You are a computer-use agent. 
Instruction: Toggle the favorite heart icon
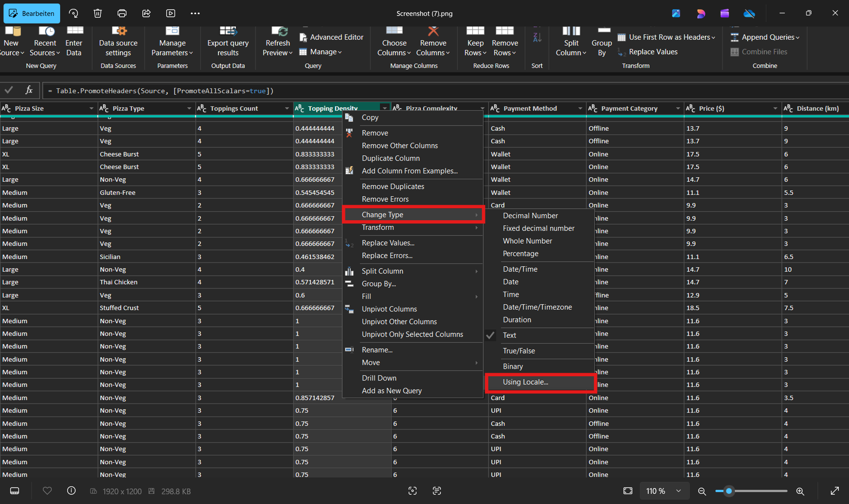click(x=47, y=491)
